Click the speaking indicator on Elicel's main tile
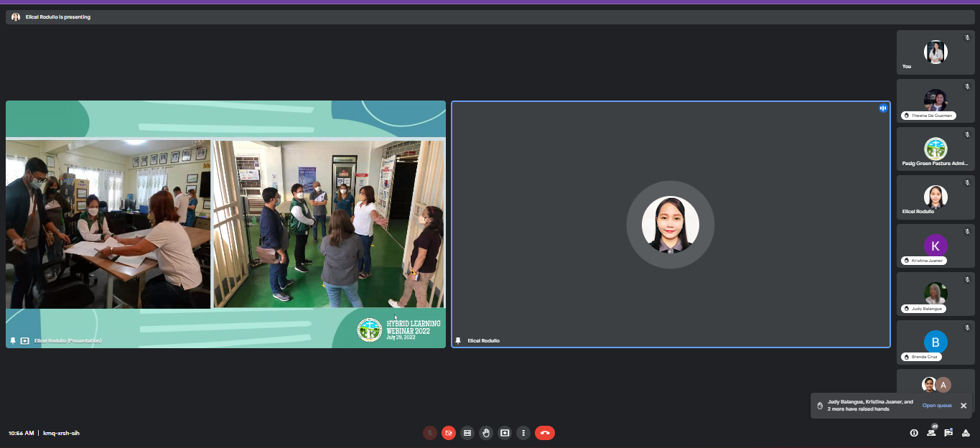The height and width of the screenshot is (448, 980). tap(883, 108)
